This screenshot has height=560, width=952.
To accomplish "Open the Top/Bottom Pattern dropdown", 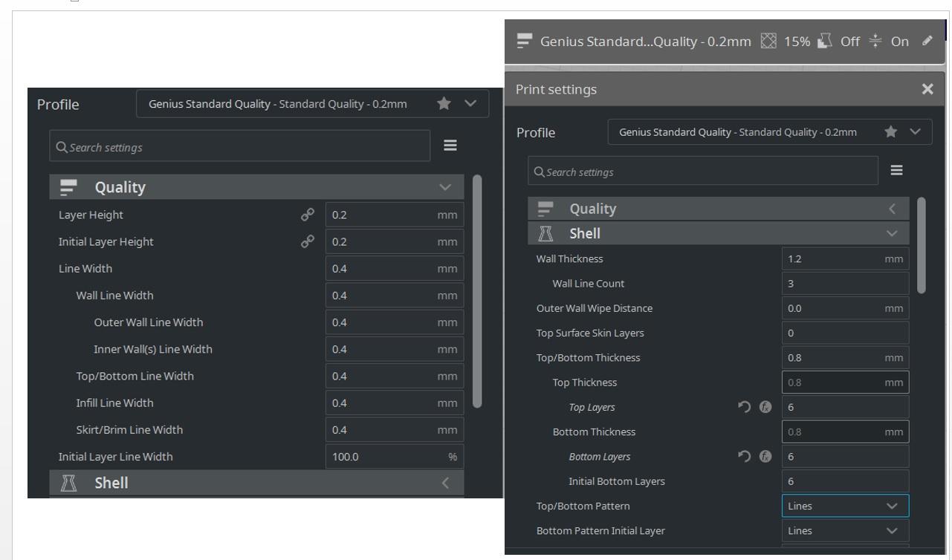I will [845, 506].
